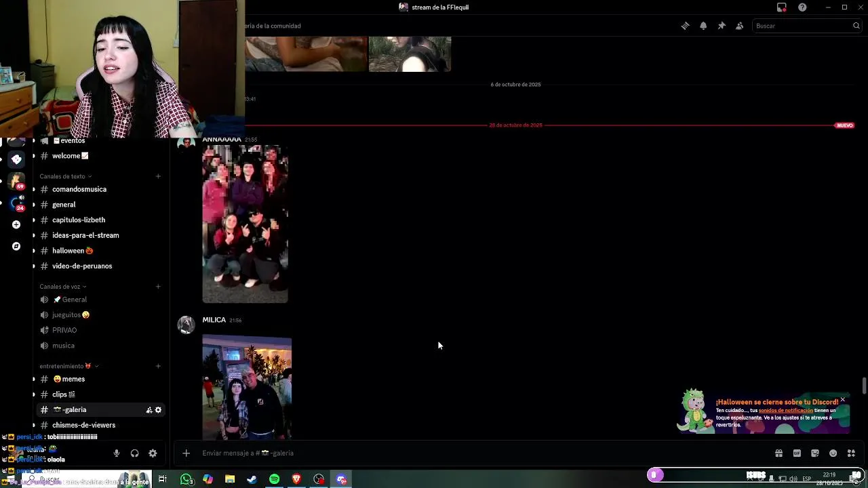868x488 pixels.
Task: Open MILICA's photo attachment
Action: tap(247, 387)
